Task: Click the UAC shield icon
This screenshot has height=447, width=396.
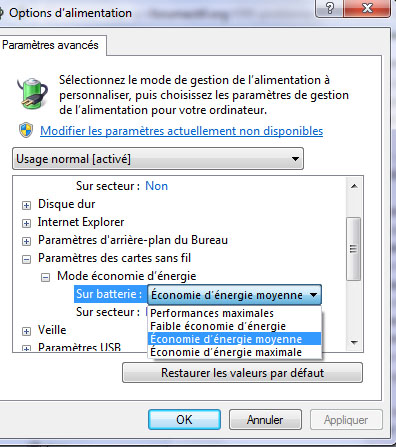Action: 26,130
